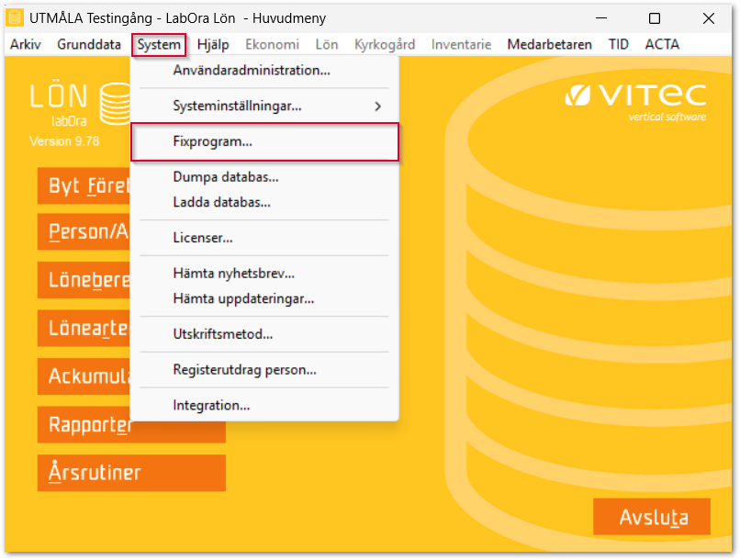Image resolution: width=740 pixels, height=560 pixels.
Task: Close the LabOra Lön window
Action: click(x=708, y=18)
